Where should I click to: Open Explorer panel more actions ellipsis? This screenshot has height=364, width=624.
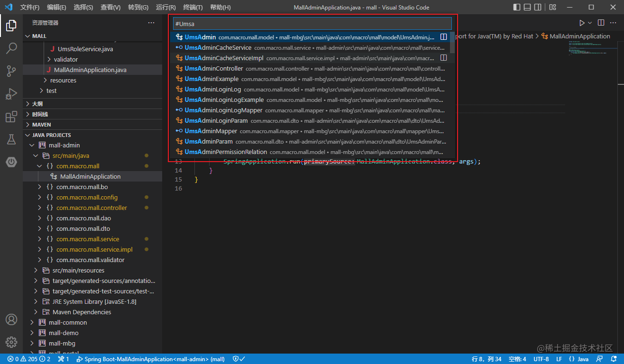click(x=151, y=23)
